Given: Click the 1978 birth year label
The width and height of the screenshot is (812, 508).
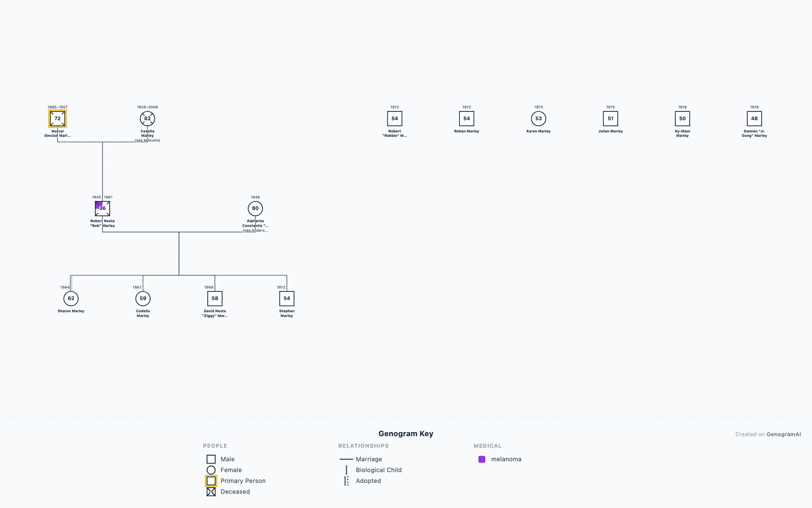Looking at the screenshot, I should (754, 107).
